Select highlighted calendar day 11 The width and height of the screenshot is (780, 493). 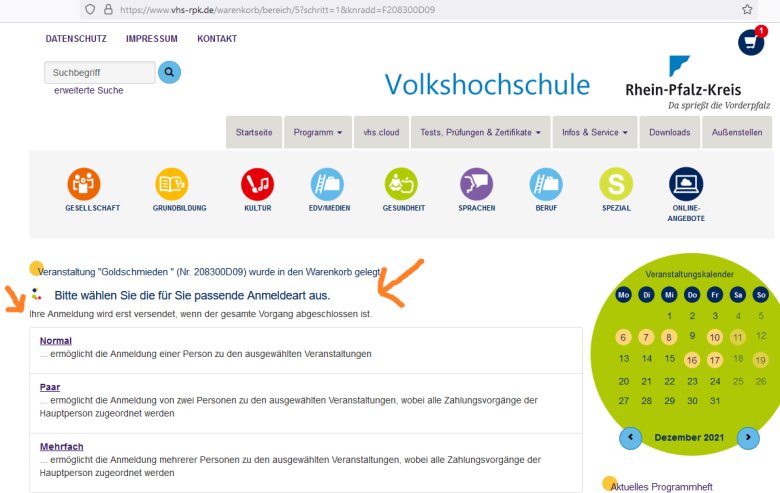coord(738,337)
